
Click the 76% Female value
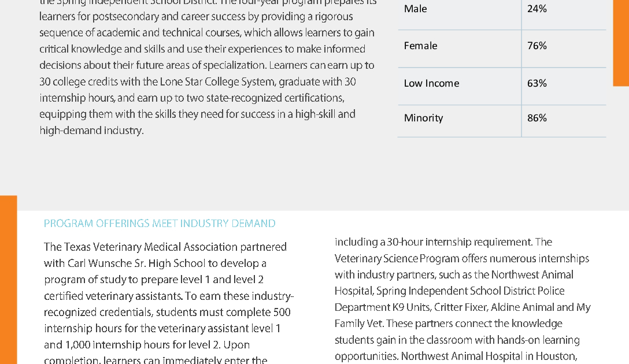[536, 46]
